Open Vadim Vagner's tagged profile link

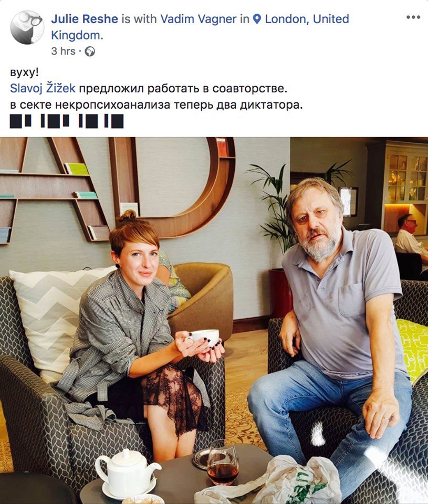[199, 19]
